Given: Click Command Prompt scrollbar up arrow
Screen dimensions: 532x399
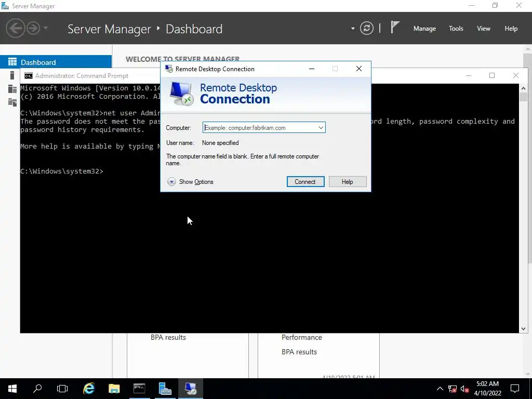Looking at the screenshot, I should coord(523,88).
